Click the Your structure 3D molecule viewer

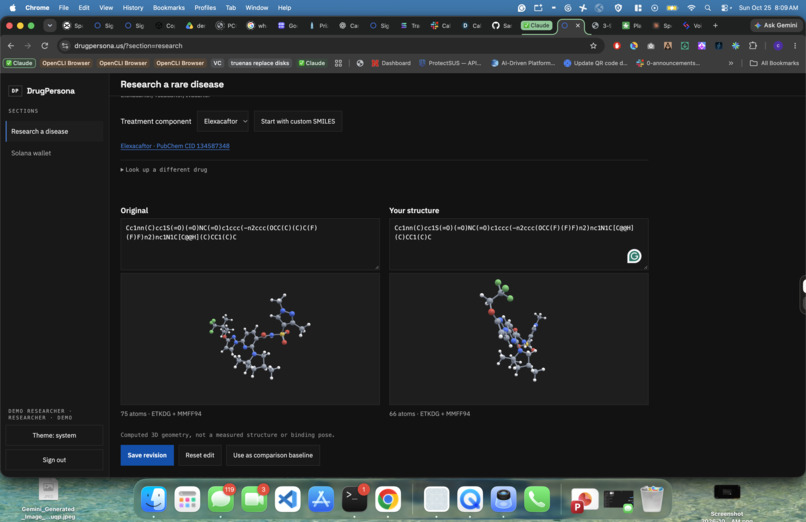pos(518,339)
